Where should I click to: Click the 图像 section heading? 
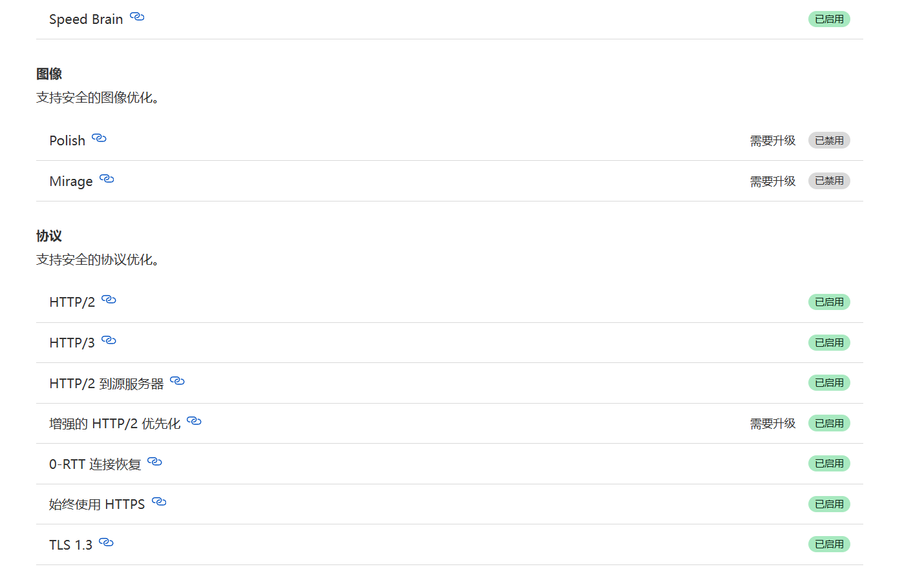tap(49, 74)
